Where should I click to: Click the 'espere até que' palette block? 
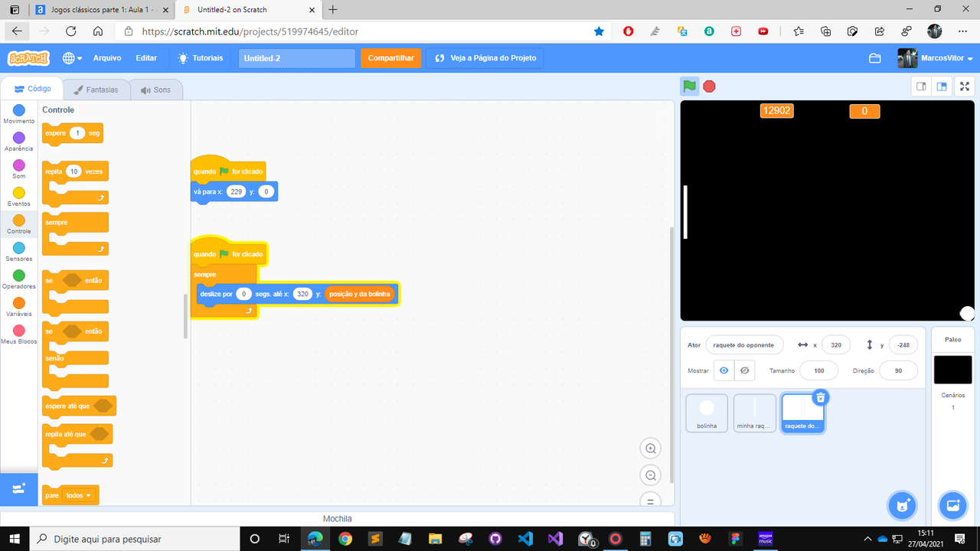[x=67, y=406]
